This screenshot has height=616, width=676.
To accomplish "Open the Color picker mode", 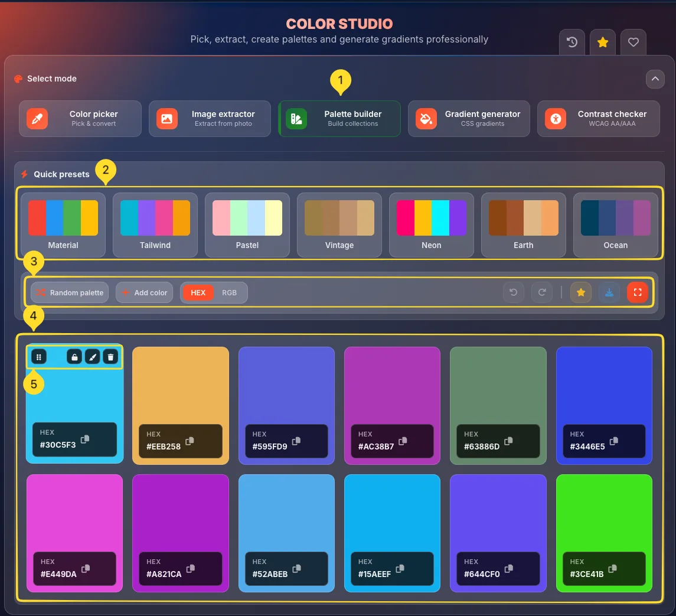I will (x=80, y=118).
